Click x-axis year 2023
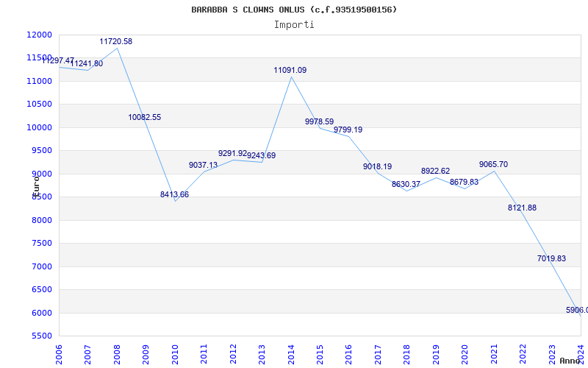588x368 pixels. point(552,354)
